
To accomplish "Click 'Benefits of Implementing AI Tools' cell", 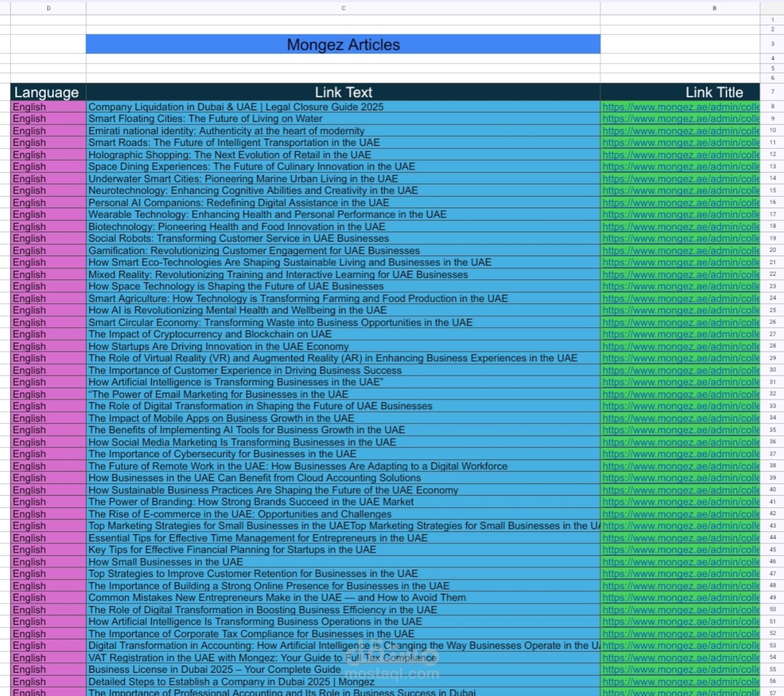I will pos(343,430).
